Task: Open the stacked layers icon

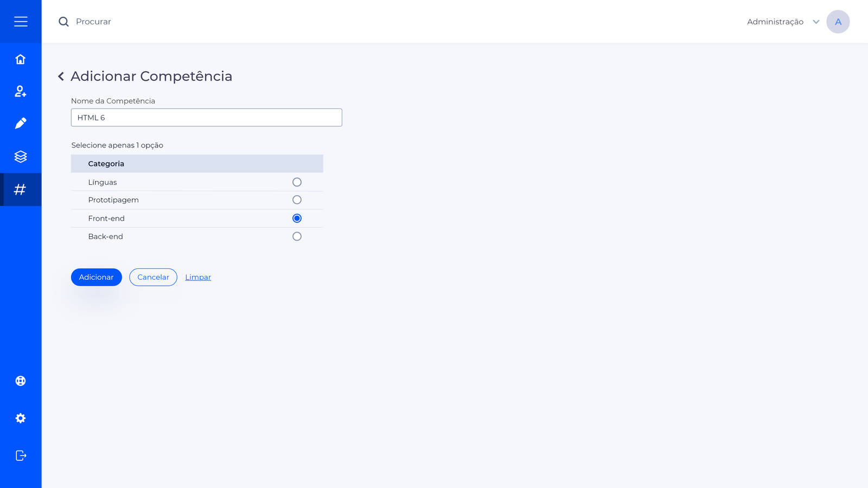Action: tap(21, 157)
